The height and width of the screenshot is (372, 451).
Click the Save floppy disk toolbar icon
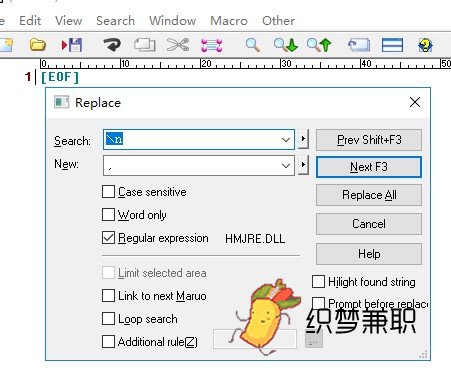[72, 45]
